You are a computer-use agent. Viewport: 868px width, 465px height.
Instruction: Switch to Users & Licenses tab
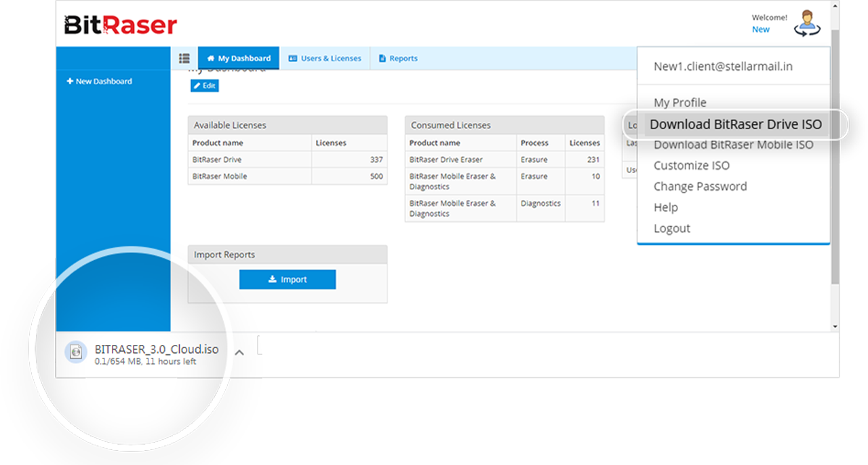[324, 58]
